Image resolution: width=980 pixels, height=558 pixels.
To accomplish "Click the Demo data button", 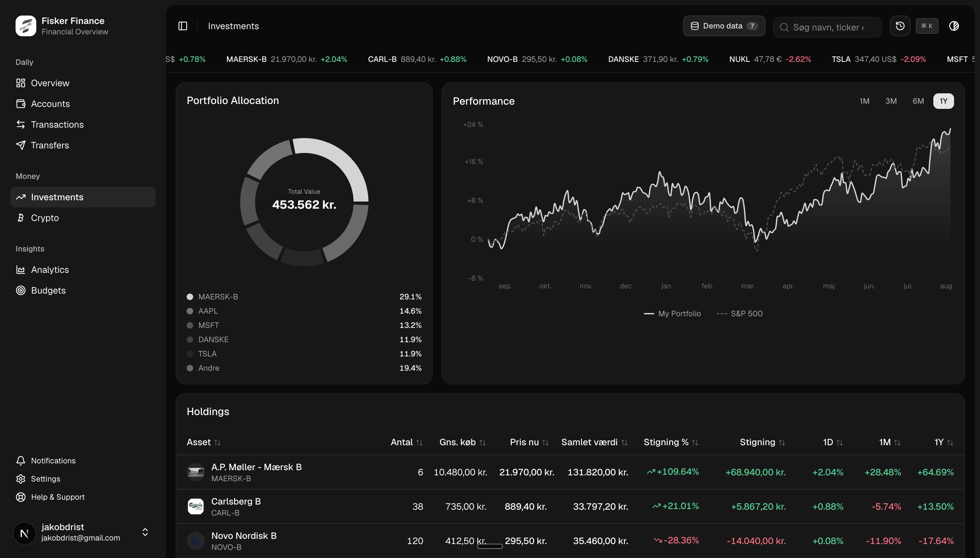I will (724, 26).
